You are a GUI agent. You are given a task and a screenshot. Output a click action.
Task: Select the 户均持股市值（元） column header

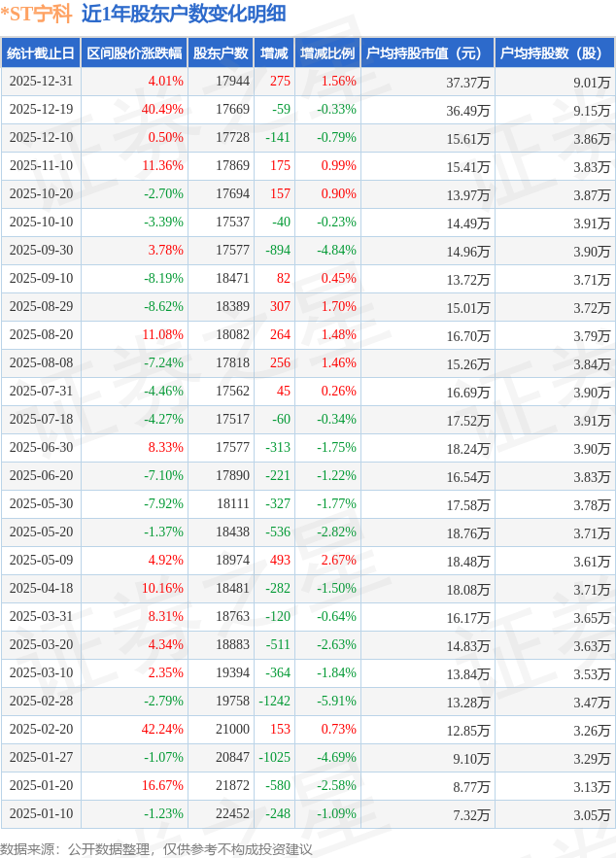pyautogui.click(x=428, y=53)
